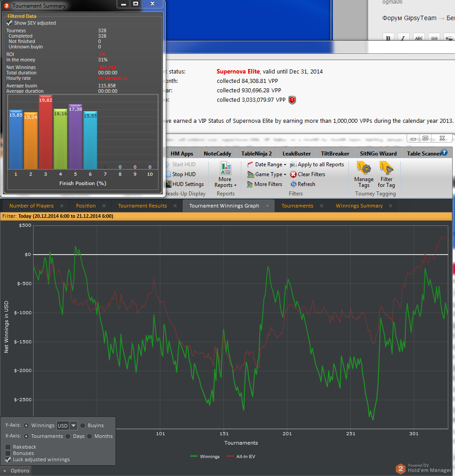Open the Tournaments report tab

point(297,206)
